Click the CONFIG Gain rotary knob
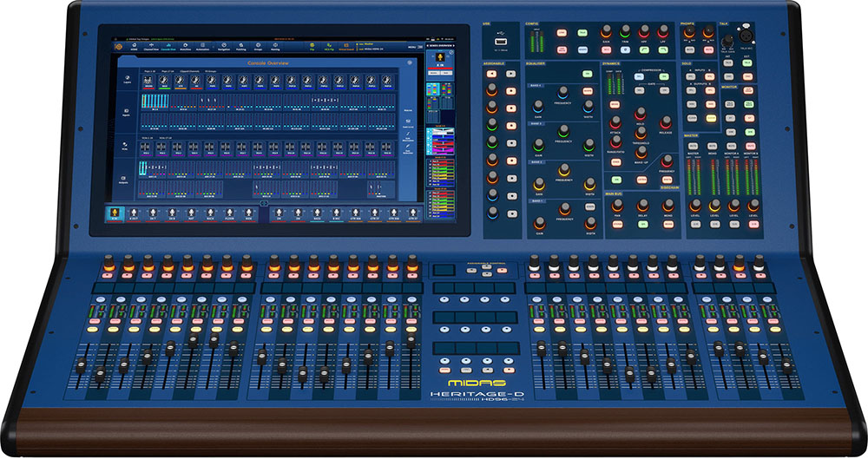Screen dimensions: 868x459 click(606, 30)
